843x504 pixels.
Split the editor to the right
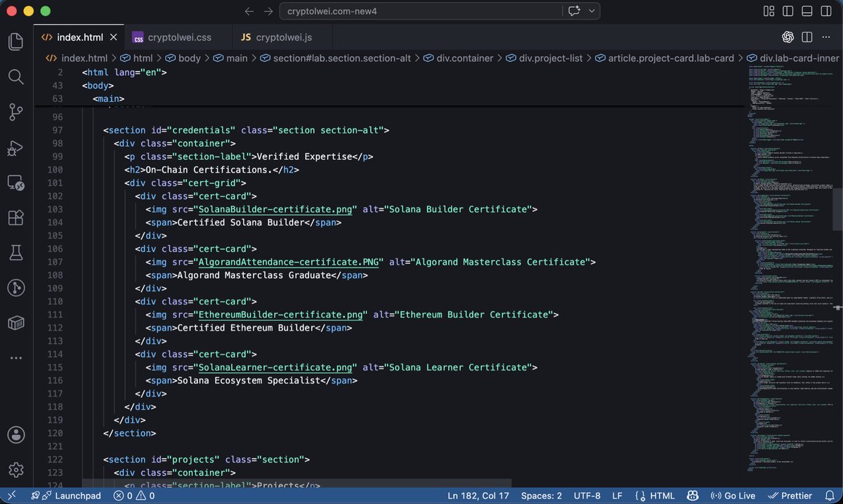tap(807, 37)
